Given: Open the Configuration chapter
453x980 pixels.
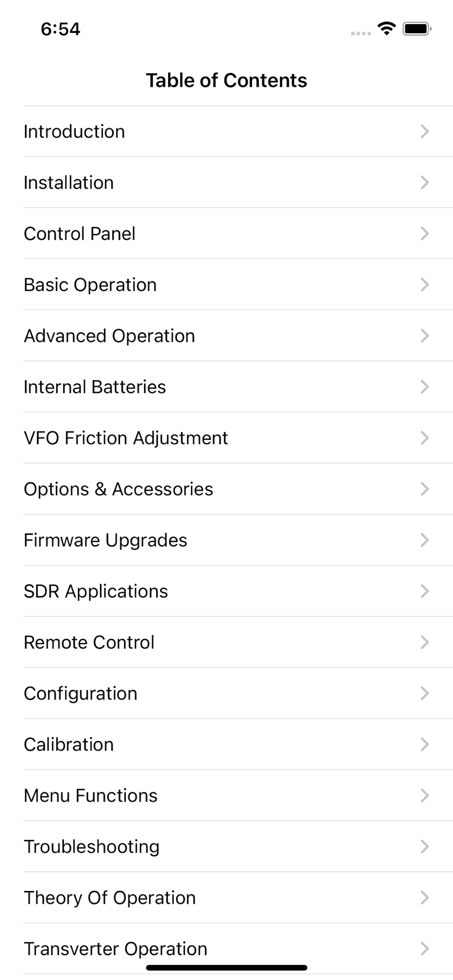Looking at the screenshot, I should (x=80, y=693).
